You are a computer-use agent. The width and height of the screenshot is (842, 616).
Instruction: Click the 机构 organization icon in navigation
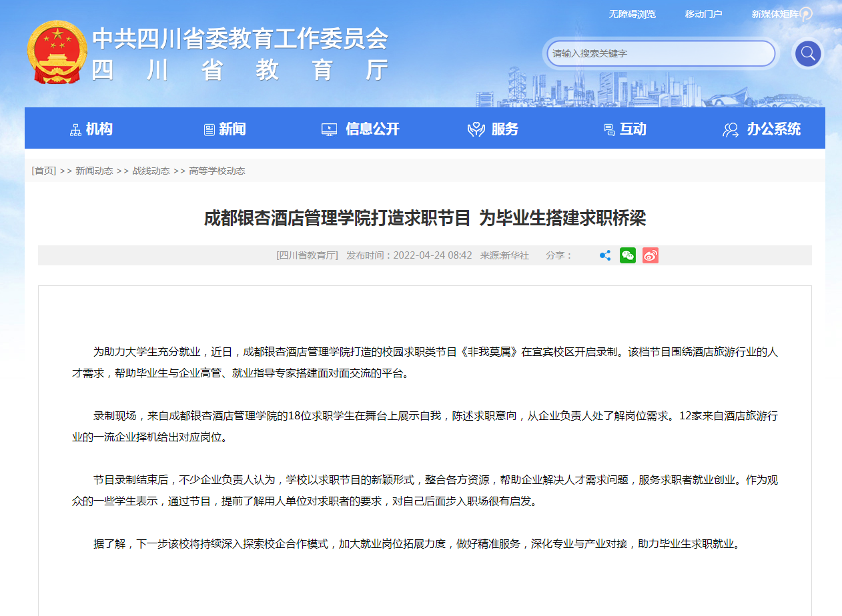click(x=75, y=128)
